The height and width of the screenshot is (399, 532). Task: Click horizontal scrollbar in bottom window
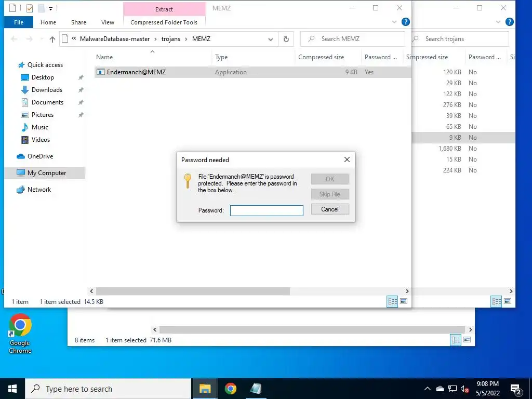point(312,329)
